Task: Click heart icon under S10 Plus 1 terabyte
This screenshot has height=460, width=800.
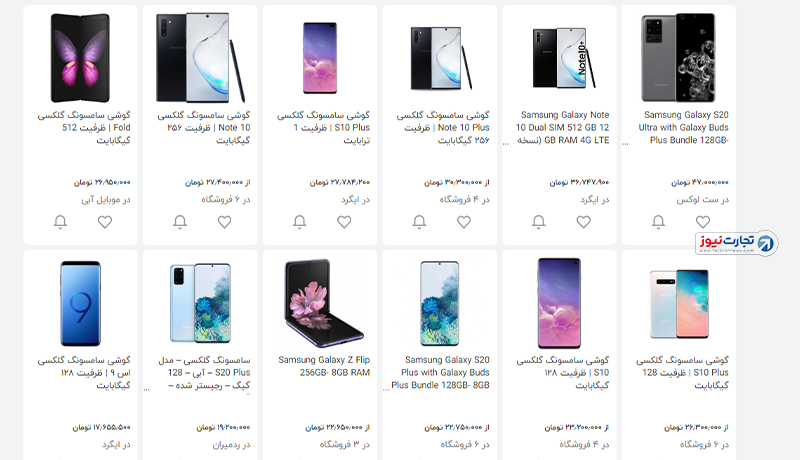Action: [344, 222]
